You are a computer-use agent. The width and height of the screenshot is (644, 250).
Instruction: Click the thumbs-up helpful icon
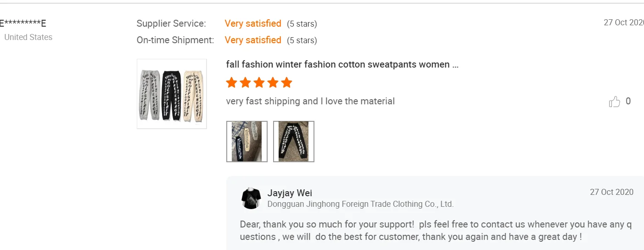(614, 102)
